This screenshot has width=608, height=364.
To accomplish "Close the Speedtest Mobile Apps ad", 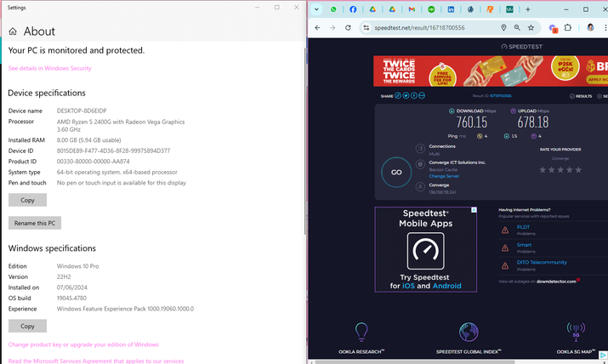I will [x=474, y=210].
